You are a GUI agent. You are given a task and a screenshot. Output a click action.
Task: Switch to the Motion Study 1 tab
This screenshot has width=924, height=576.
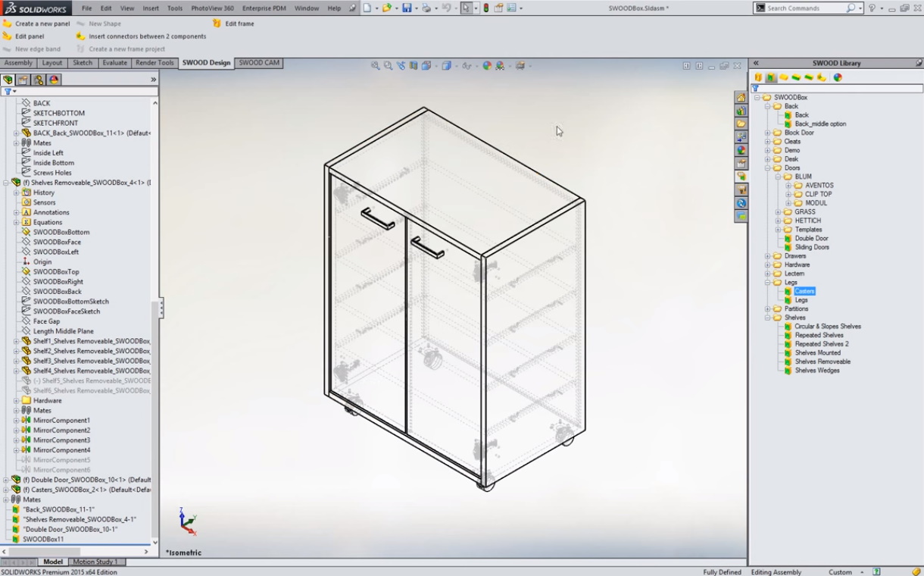(95, 562)
